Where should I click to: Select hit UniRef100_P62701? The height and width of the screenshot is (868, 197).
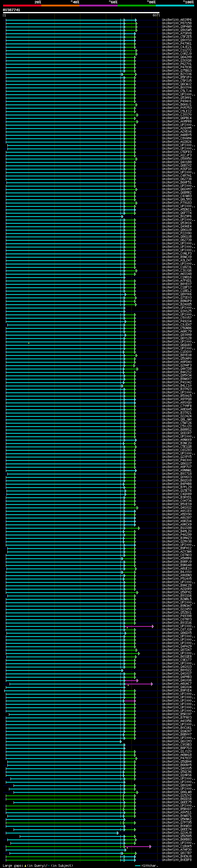[176, 64]
